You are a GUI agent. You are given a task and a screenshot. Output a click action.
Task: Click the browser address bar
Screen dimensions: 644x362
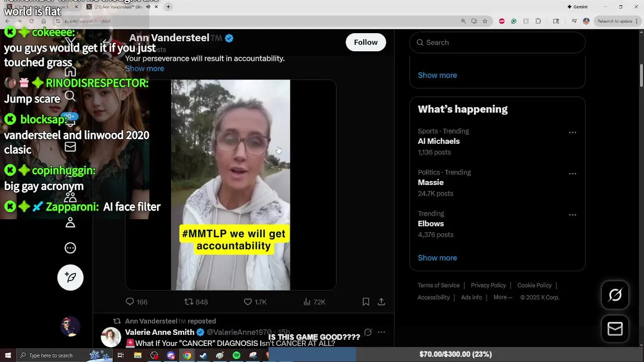(x=257, y=21)
